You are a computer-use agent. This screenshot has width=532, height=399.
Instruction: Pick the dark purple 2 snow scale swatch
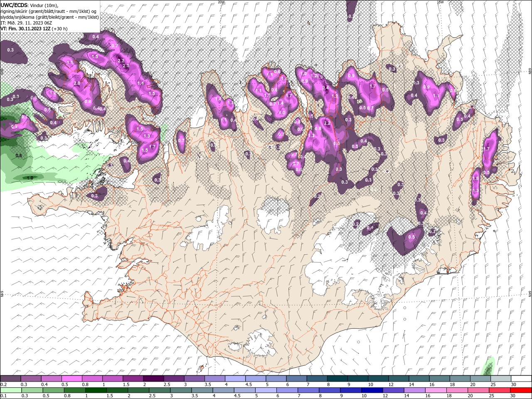tap(154, 379)
